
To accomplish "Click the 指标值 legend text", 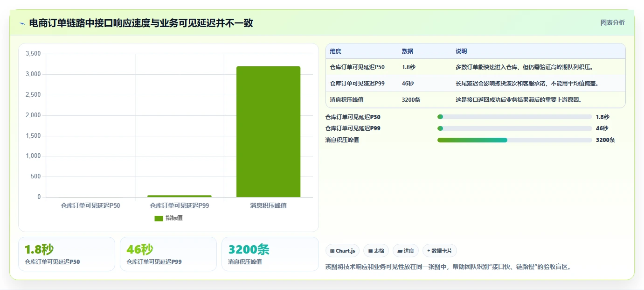I will (x=174, y=218).
